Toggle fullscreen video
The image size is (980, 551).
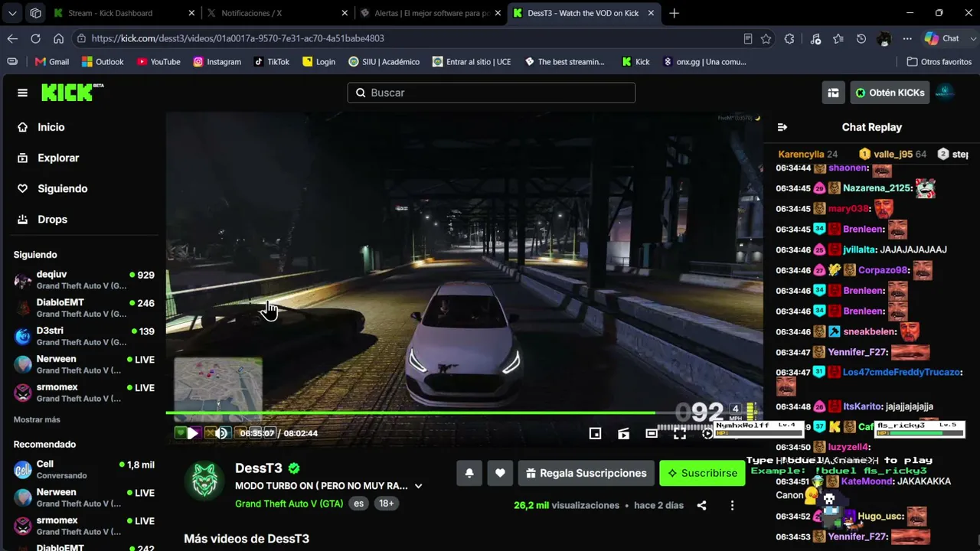679,433
